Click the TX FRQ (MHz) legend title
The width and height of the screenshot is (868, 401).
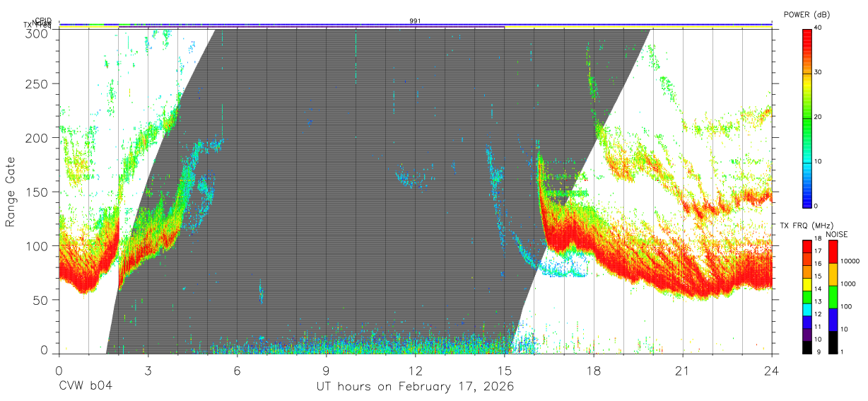point(807,226)
